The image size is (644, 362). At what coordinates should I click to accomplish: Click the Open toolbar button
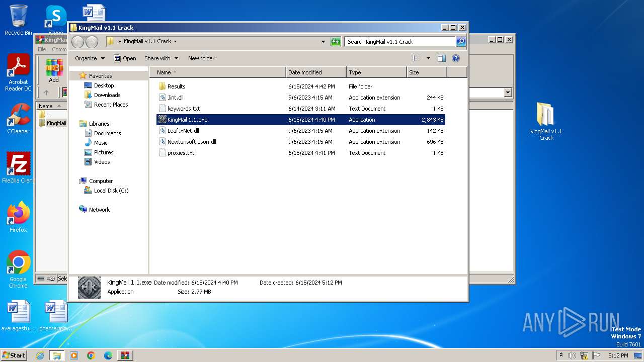pos(125,58)
